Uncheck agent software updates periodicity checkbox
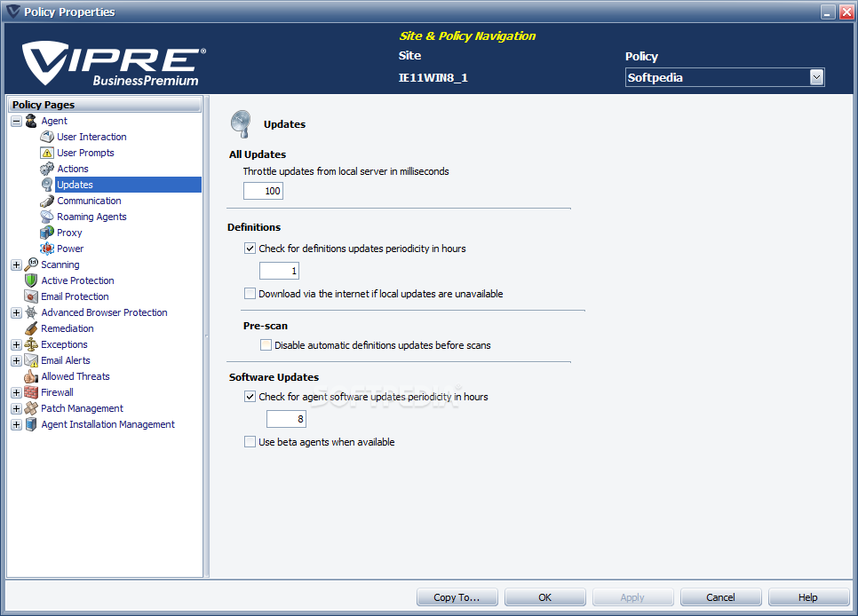Image resolution: width=858 pixels, height=616 pixels. pyautogui.click(x=250, y=397)
